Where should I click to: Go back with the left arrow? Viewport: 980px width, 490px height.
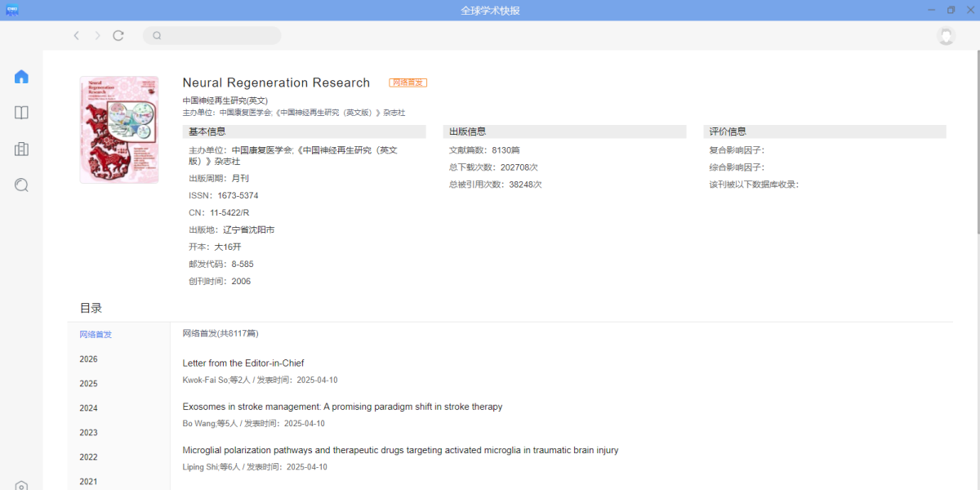coord(76,35)
